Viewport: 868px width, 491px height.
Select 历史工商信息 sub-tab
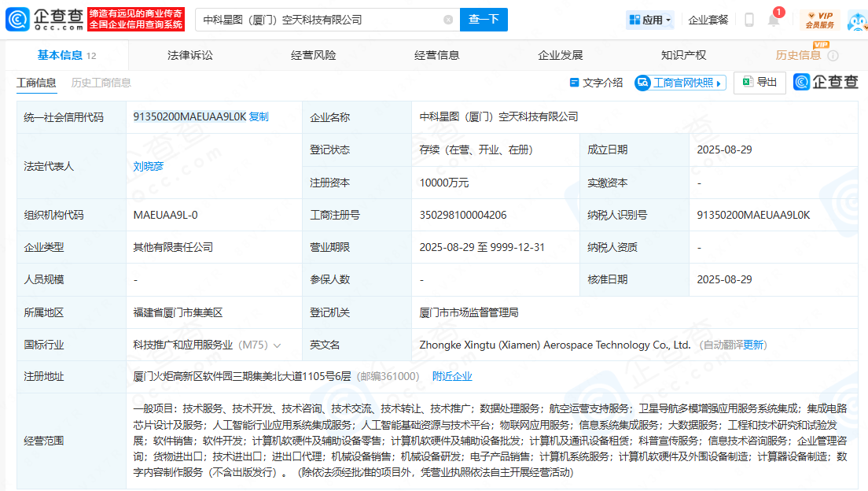(101, 83)
